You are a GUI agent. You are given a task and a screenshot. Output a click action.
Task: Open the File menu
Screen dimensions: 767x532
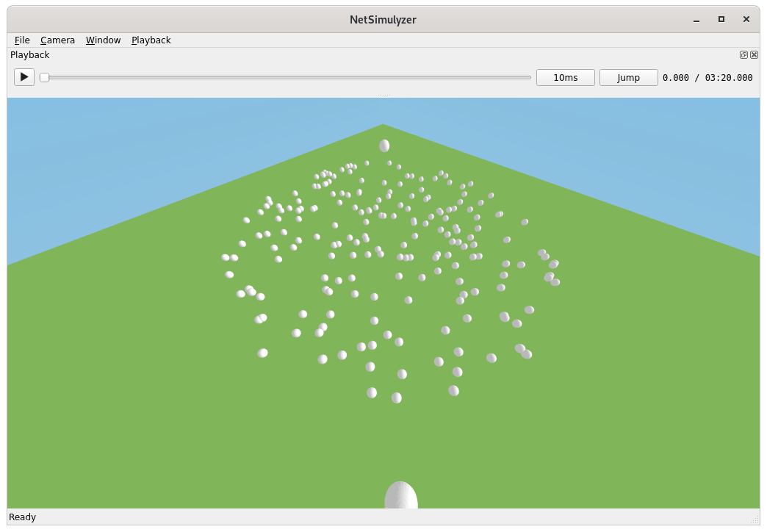point(22,40)
